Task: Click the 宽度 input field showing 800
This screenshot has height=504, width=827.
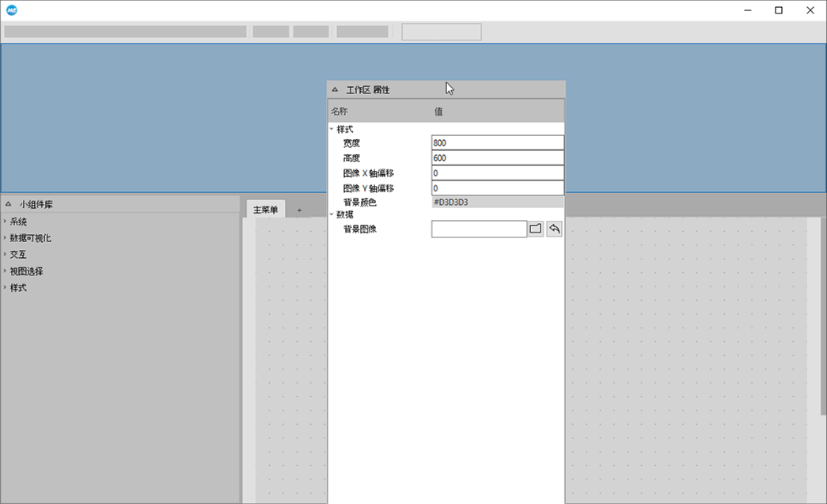Action: point(497,143)
